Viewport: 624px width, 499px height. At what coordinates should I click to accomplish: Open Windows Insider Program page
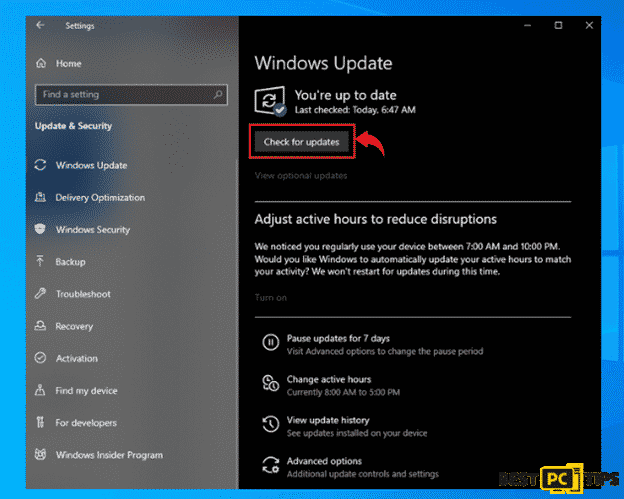(x=109, y=455)
